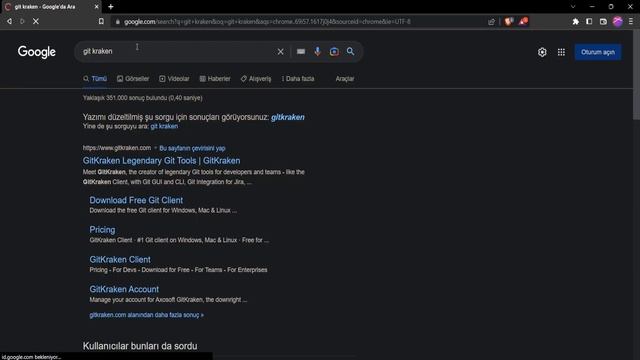This screenshot has height=360, width=640.
Task: Open the Google apps grid
Action: (x=561, y=52)
